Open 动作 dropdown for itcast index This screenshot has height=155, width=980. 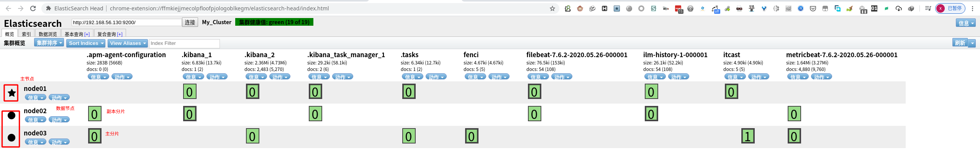pyautogui.click(x=759, y=77)
